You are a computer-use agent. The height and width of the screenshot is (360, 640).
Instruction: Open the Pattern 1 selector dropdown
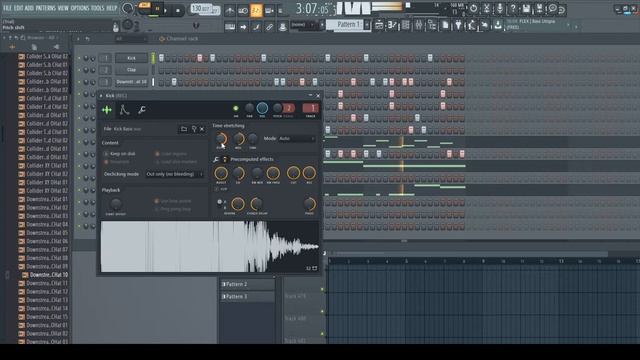click(348, 25)
